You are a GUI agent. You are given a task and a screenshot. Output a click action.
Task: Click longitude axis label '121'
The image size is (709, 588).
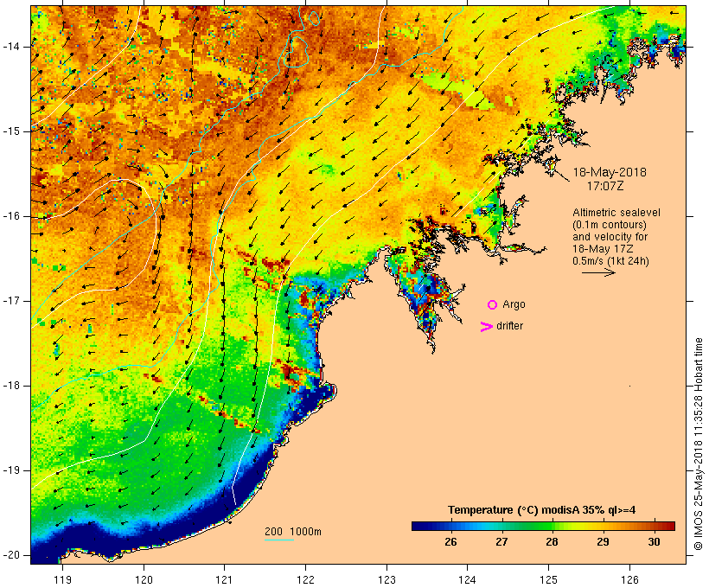point(225,579)
